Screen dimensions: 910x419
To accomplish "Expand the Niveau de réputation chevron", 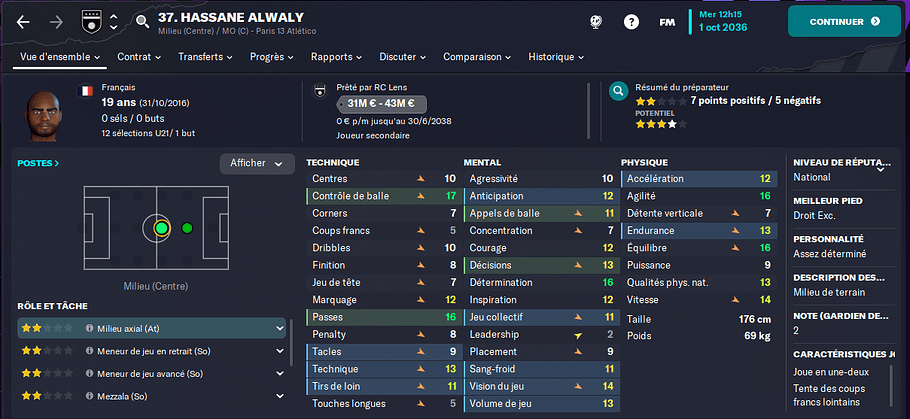I will point(880,169).
